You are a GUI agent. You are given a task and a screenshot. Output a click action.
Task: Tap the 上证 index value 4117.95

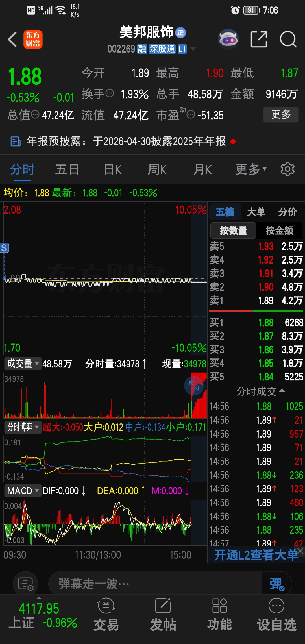[x=39, y=609]
